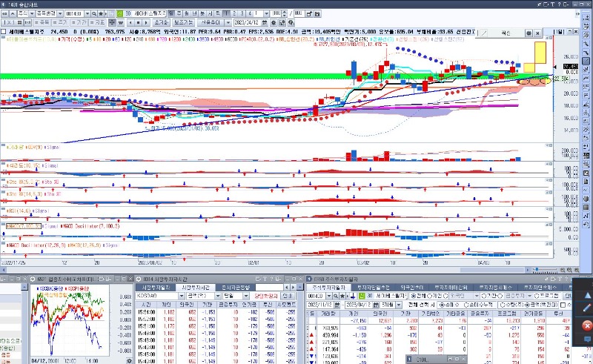Open settings gear in the floating drawing toolbar

(529, 33)
